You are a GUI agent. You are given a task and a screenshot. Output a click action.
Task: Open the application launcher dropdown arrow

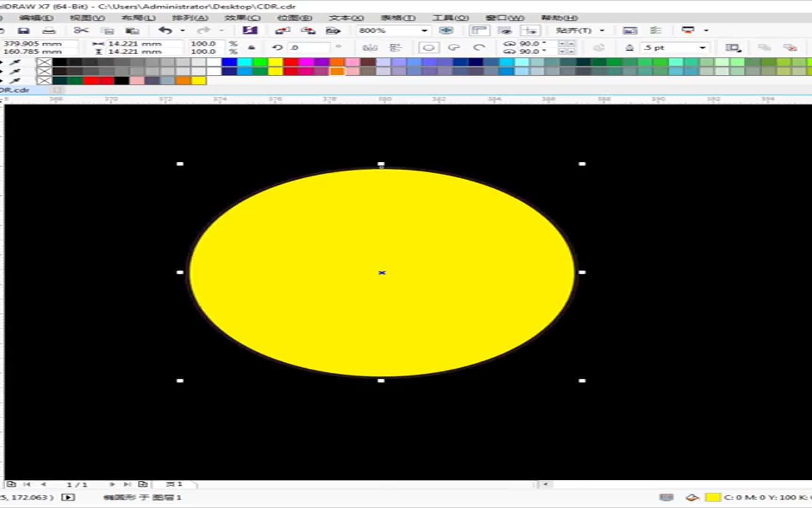[706, 31]
